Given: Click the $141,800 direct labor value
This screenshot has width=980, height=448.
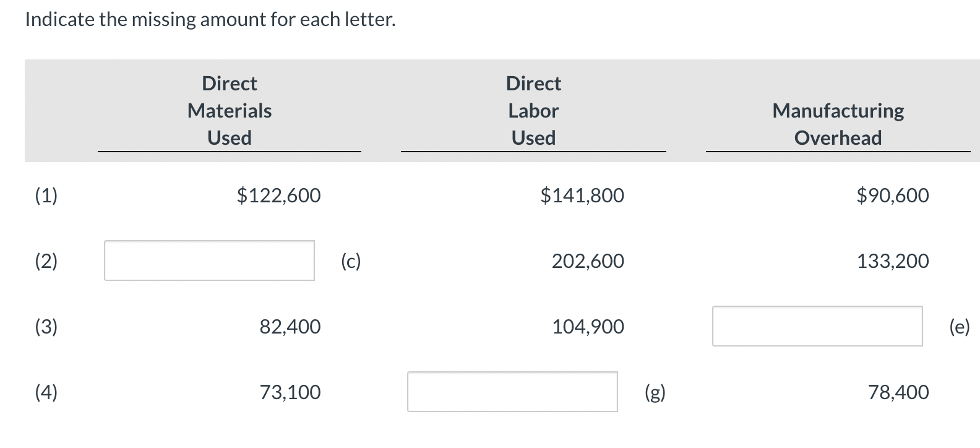Looking at the screenshot, I should coord(582,196).
